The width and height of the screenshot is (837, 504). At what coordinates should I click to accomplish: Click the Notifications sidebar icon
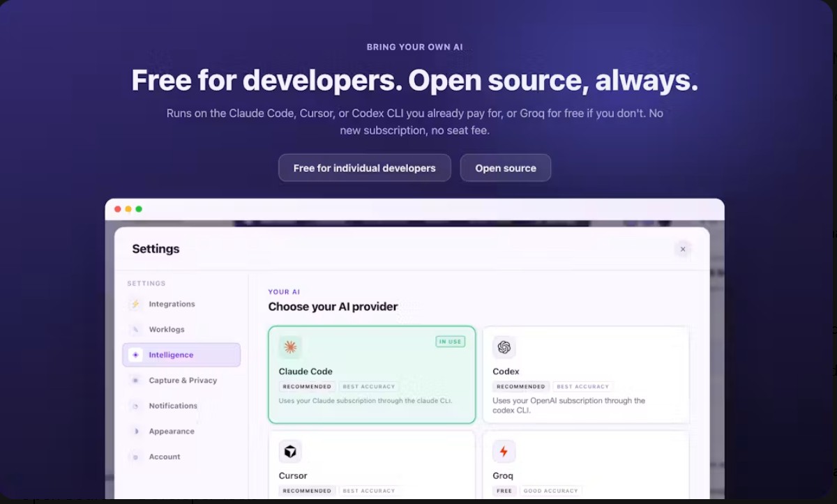coord(135,406)
